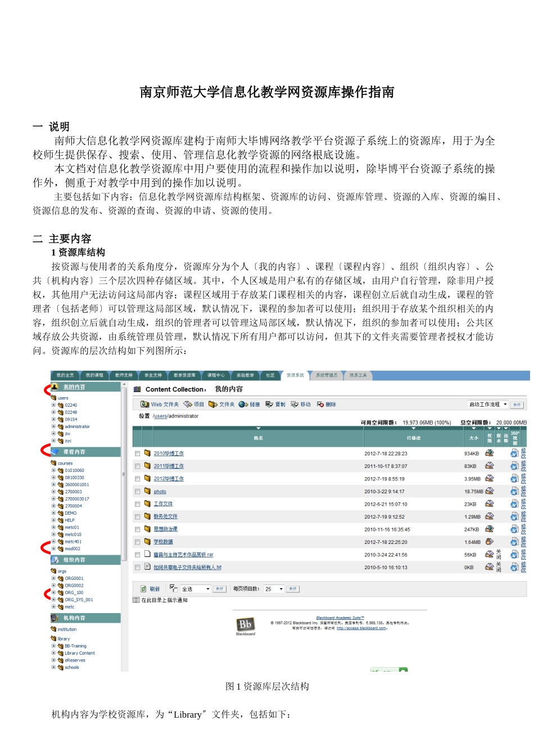Click the 课程内容 sidebar header icon
Viewport: 534px width, 756px height.
(x=55, y=452)
